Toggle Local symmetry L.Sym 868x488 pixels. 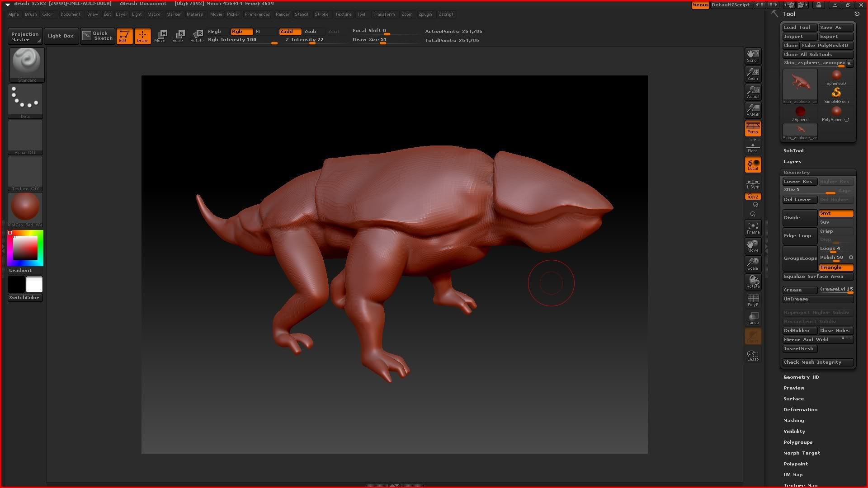click(x=753, y=184)
